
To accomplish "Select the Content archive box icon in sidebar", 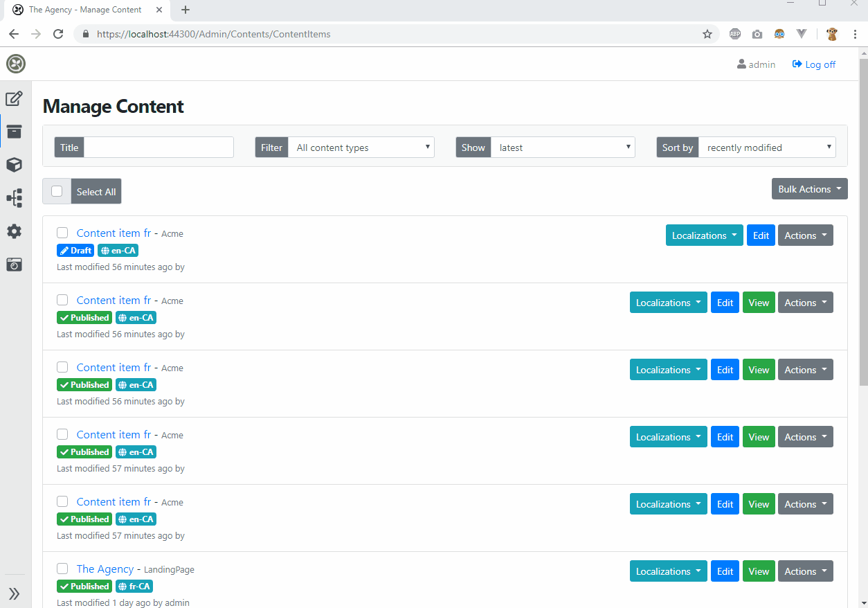I will (x=15, y=132).
